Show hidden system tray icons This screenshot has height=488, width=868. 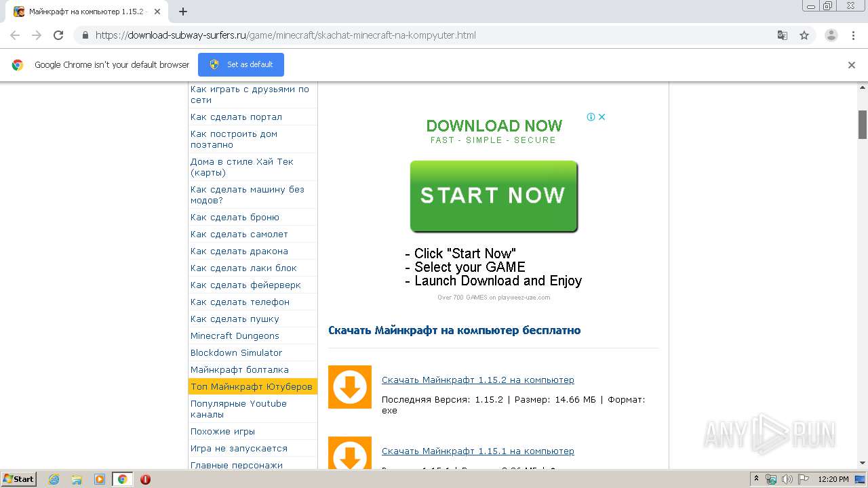pyautogui.click(x=756, y=479)
